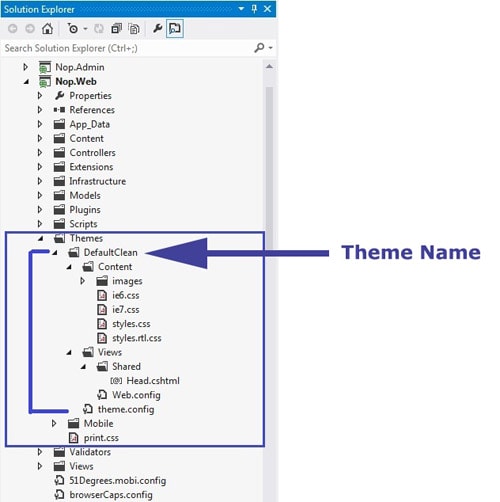Select the DefaultClean theme folder

[x=110, y=253]
